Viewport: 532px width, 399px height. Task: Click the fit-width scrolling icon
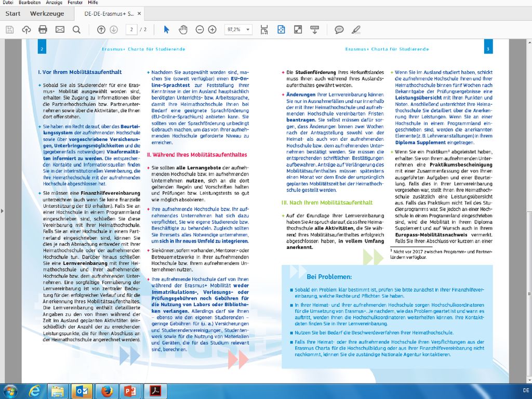[264, 30]
